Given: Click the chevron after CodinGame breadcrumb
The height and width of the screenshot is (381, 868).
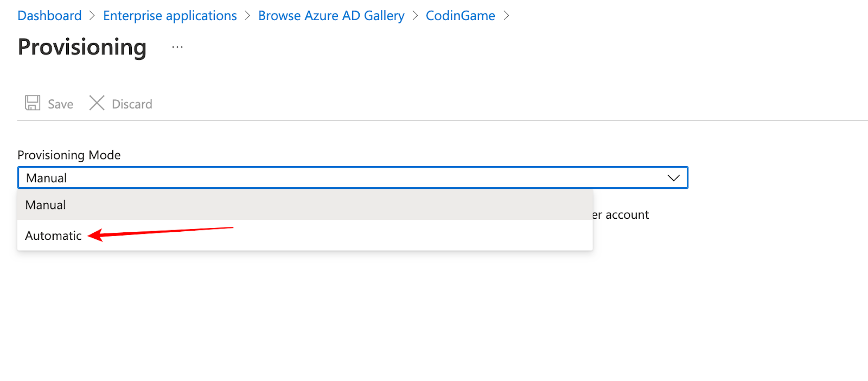Looking at the screenshot, I should tap(506, 16).
